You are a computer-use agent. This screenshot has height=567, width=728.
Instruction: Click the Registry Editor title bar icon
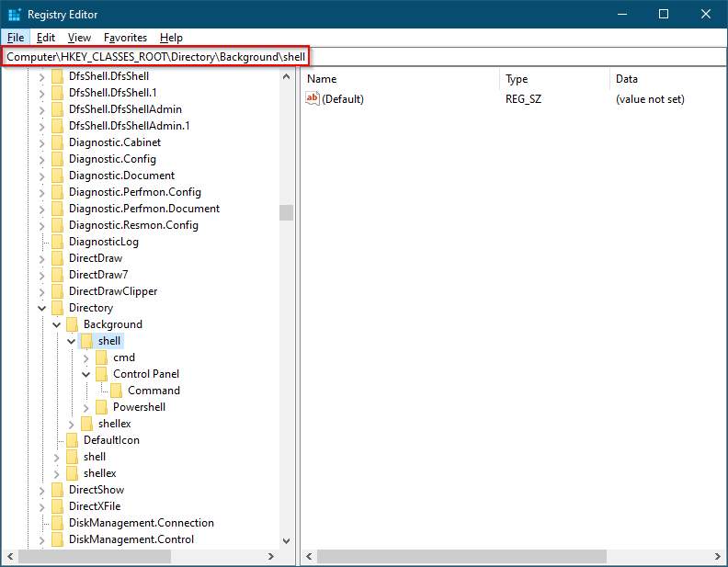point(15,15)
